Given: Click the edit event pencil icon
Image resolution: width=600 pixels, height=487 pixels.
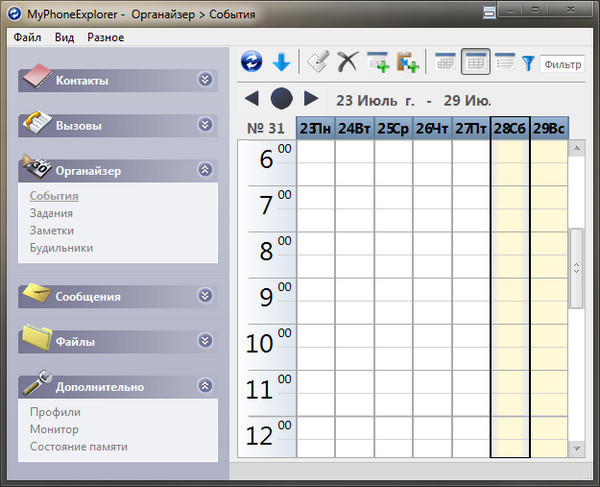Looking at the screenshot, I should click(x=319, y=62).
